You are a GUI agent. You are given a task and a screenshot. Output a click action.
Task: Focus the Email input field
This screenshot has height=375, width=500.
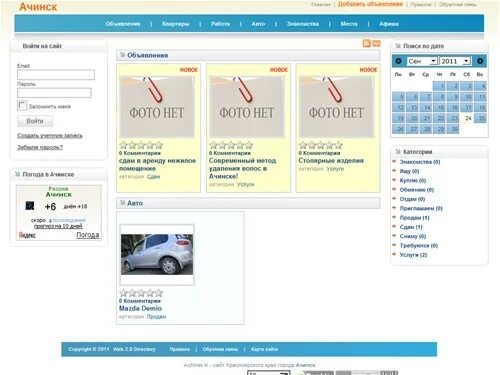pyautogui.click(x=56, y=75)
